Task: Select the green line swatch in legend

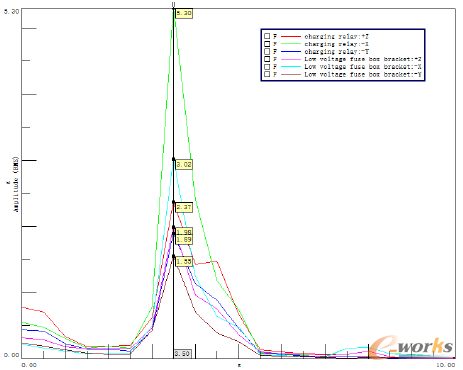Action: [x=291, y=44]
